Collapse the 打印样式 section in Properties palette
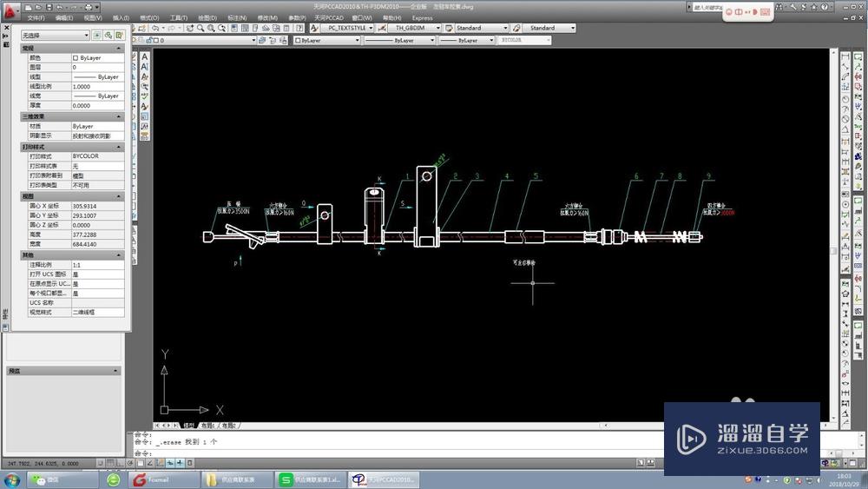This screenshot has width=868, height=489. [x=118, y=147]
